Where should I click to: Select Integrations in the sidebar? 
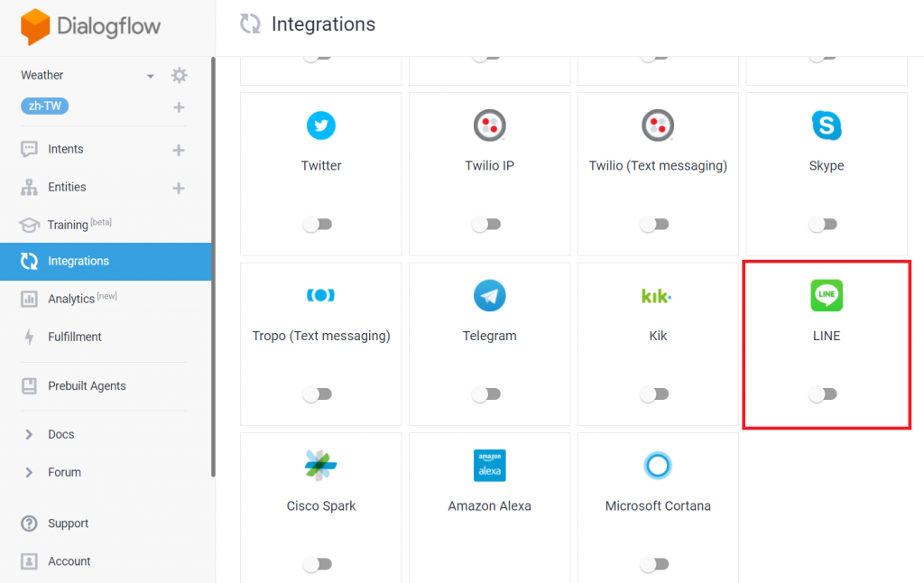(x=106, y=261)
